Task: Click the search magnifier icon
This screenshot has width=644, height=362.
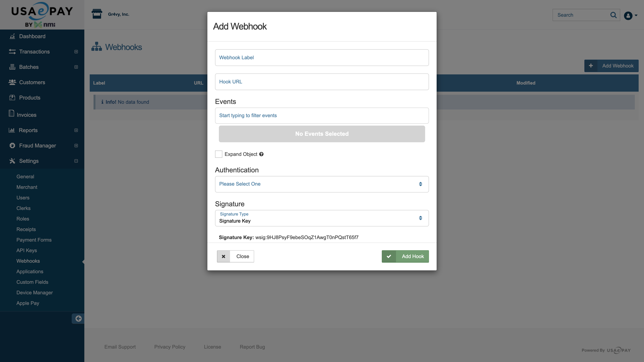Action: 614,15
